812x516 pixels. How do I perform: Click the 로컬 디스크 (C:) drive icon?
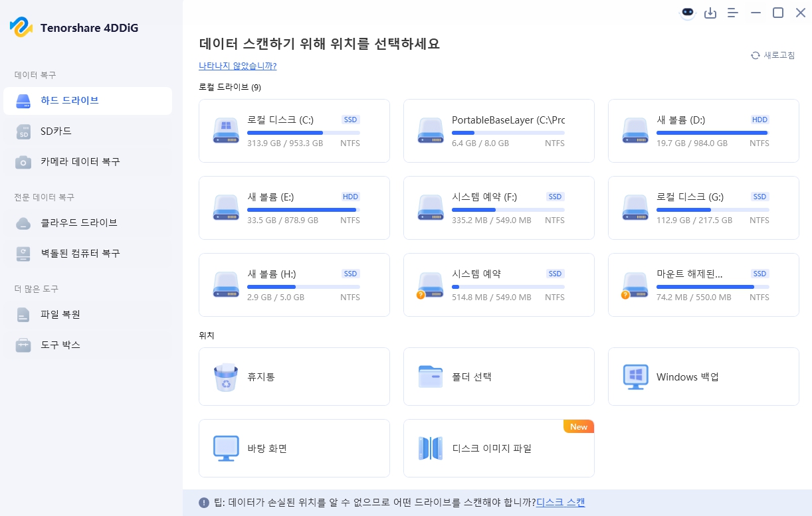pyautogui.click(x=226, y=130)
